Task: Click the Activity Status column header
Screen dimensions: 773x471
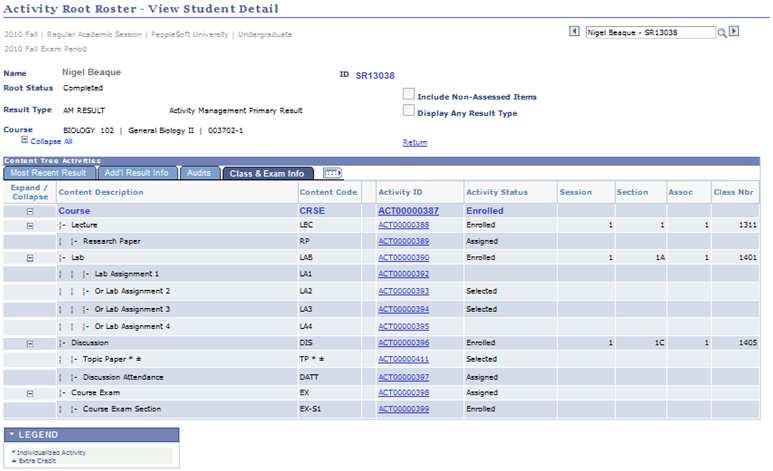Action: tap(497, 192)
